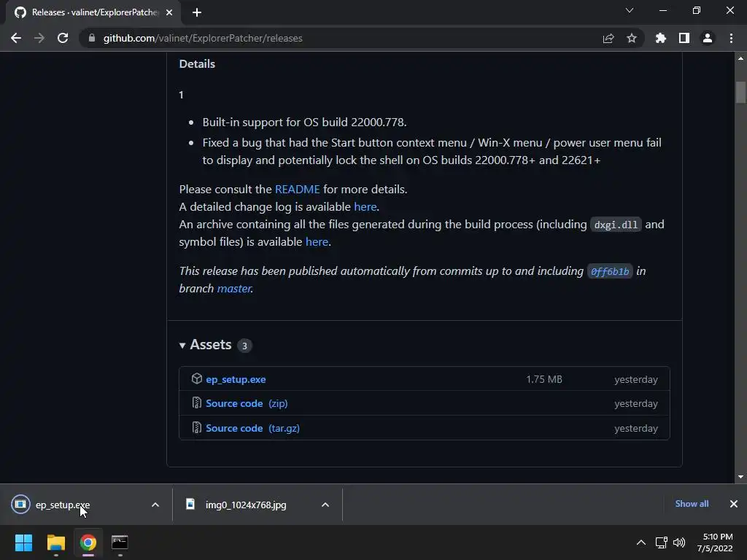747x560 pixels.
Task: Close the Releases ExplorerPatcher tab
Action: pos(169,12)
